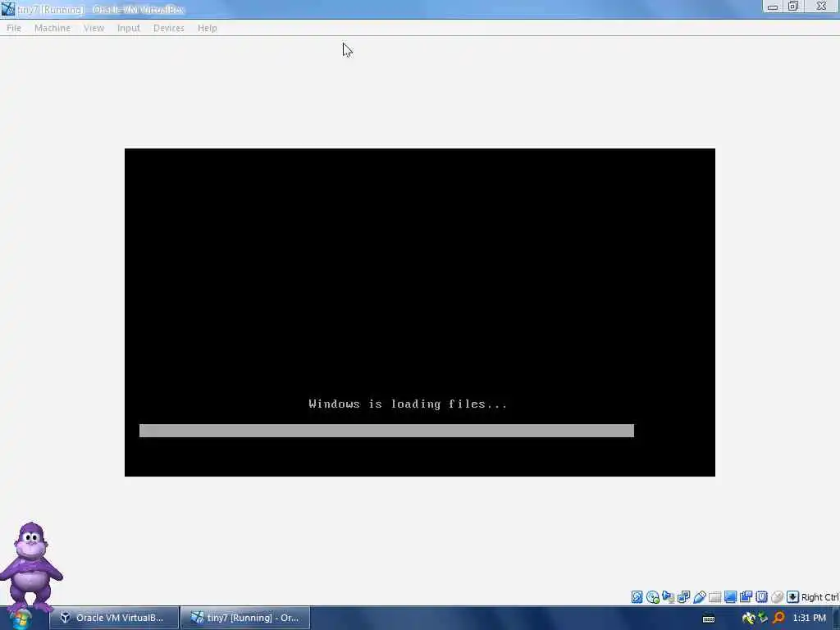Image resolution: width=840 pixels, height=630 pixels.
Task: Click the mouse integration status icon
Action: point(777,597)
